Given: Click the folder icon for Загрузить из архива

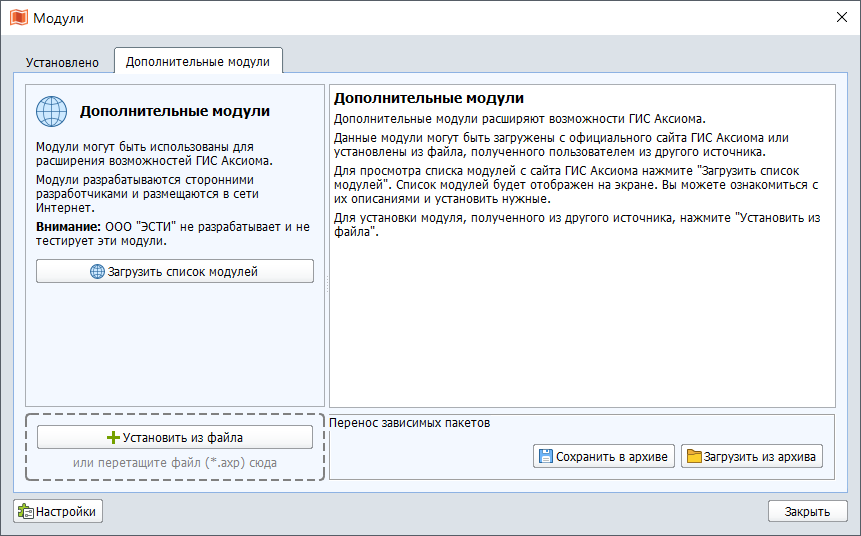Looking at the screenshot, I should click(x=693, y=456).
